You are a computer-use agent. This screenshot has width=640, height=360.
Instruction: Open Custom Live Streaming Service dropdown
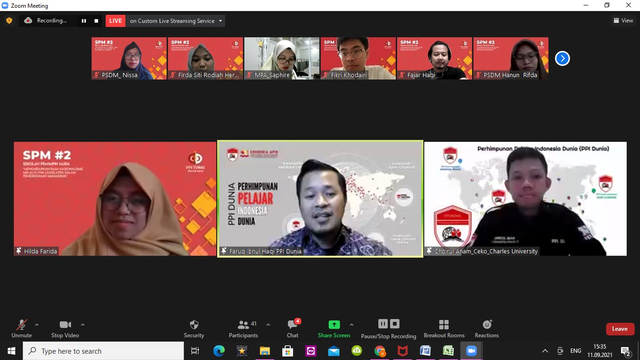pyautogui.click(x=176, y=21)
